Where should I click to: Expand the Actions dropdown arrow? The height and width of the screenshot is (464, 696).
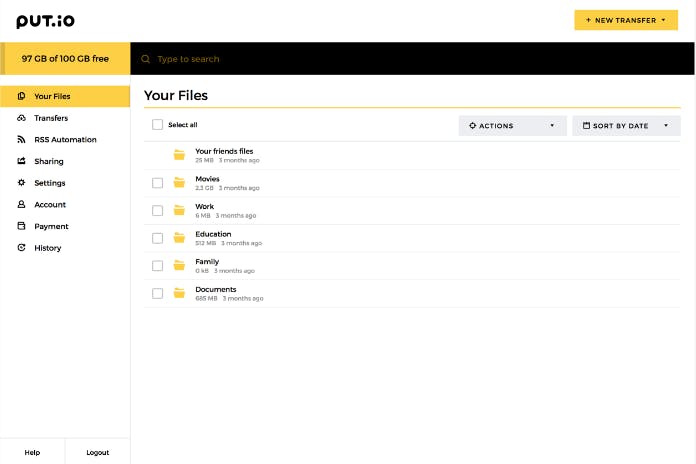point(552,126)
